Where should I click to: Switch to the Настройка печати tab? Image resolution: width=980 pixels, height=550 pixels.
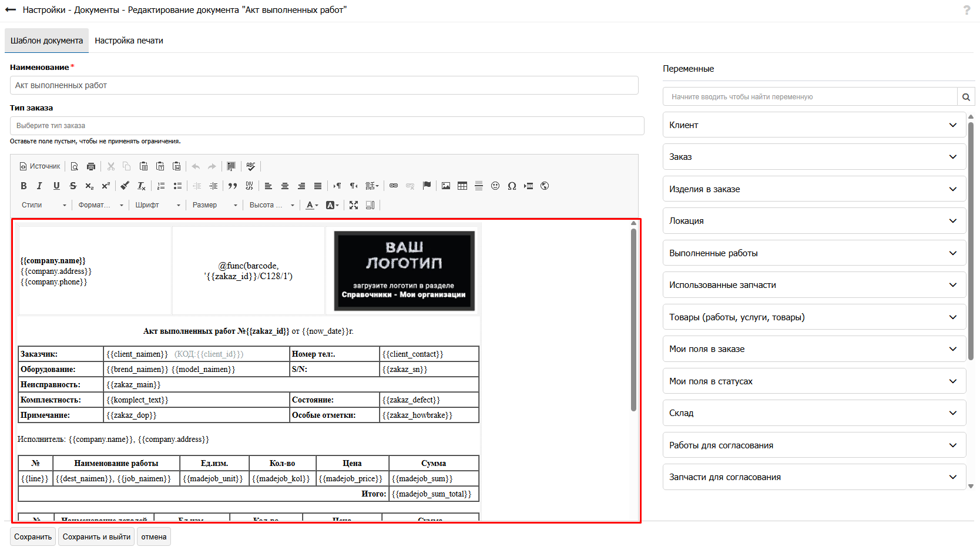[x=129, y=41]
